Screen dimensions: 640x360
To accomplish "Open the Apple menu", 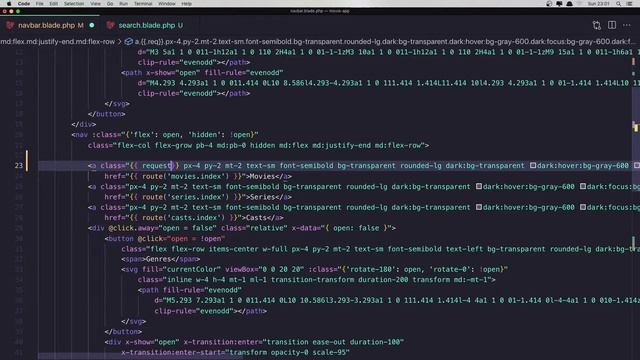I will click(x=9, y=4).
